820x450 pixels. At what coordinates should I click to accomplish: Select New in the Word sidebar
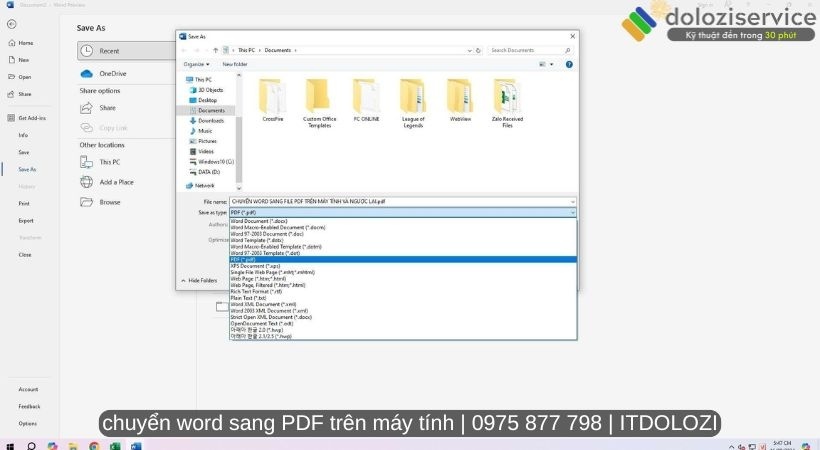pyautogui.click(x=19, y=60)
